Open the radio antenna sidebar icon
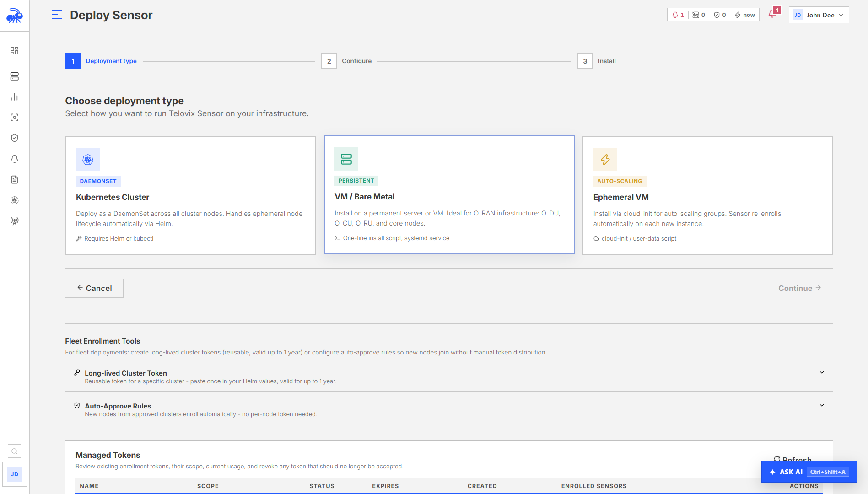Viewport: 868px width, 494px height. tap(15, 221)
